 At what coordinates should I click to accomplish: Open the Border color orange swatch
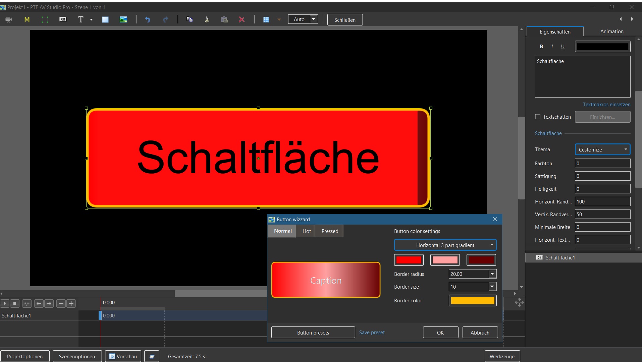coord(472,301)
